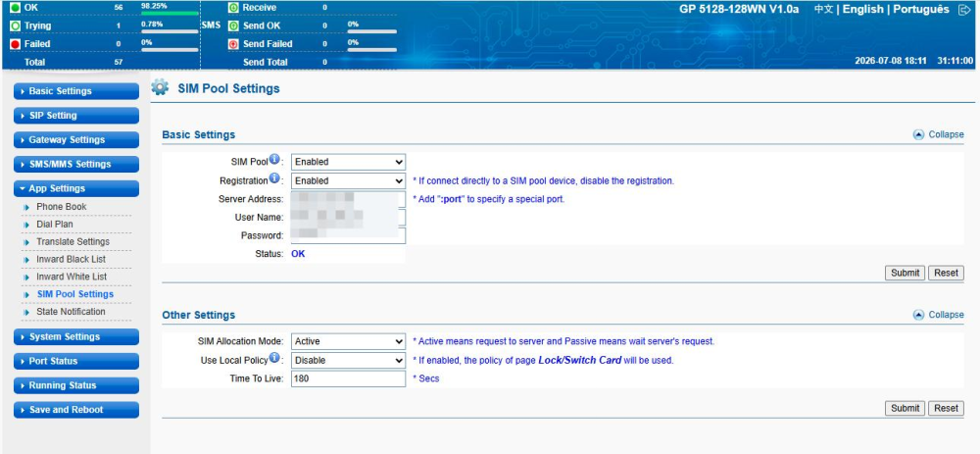
Task: Click the Registration info icon
Action: pos(274,178)
